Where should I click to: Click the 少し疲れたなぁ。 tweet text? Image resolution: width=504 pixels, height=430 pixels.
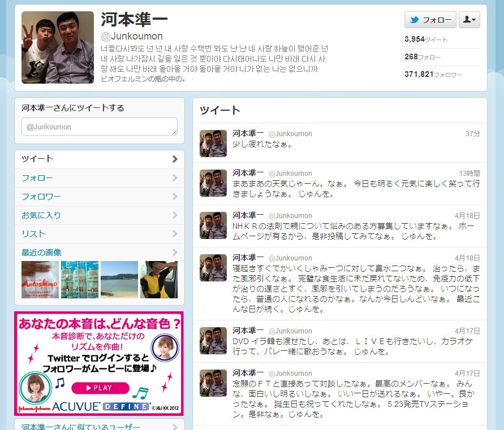tap(262, 144)
